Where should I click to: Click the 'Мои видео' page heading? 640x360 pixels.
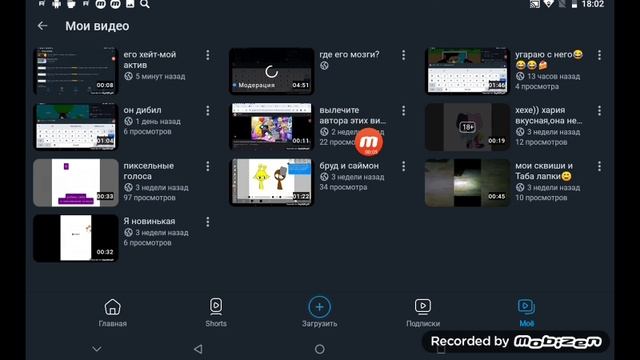pos(97,26)
